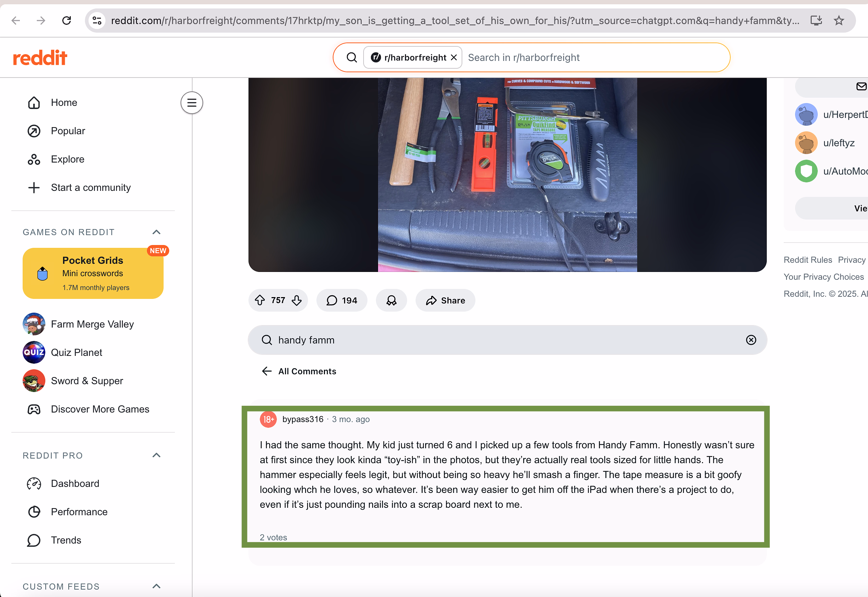The height and width of the screenshot is (597, 868).
Task: Open the 194 comments button
Action: click(x=342, y=300)
